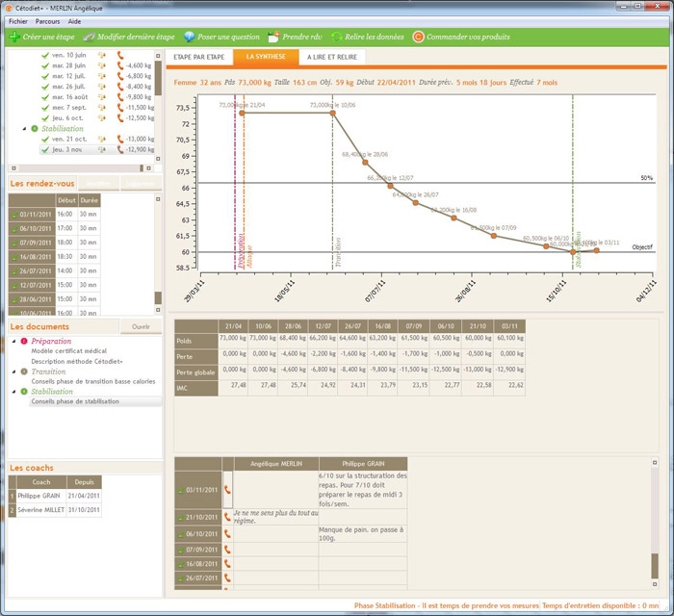
Task: Click the rendez-vous list scrollbar thumb
Action: [x=158, y=297]
